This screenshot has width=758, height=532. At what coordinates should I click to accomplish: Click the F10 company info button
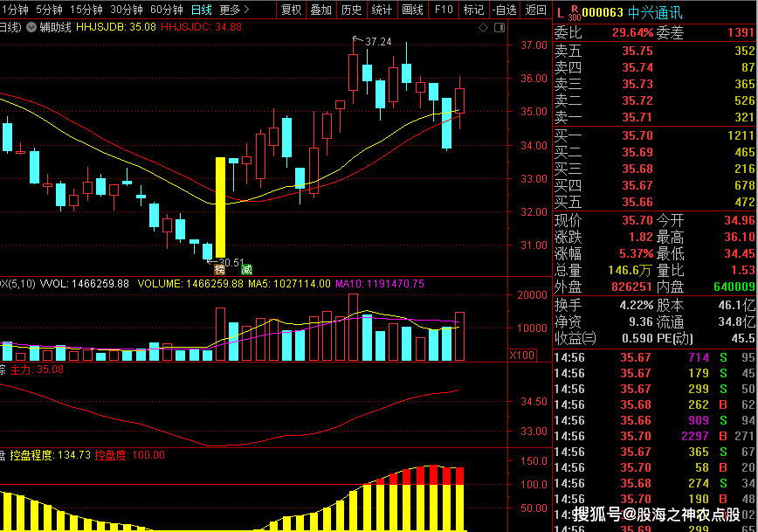pyautogui.click(x=444, y=10)
